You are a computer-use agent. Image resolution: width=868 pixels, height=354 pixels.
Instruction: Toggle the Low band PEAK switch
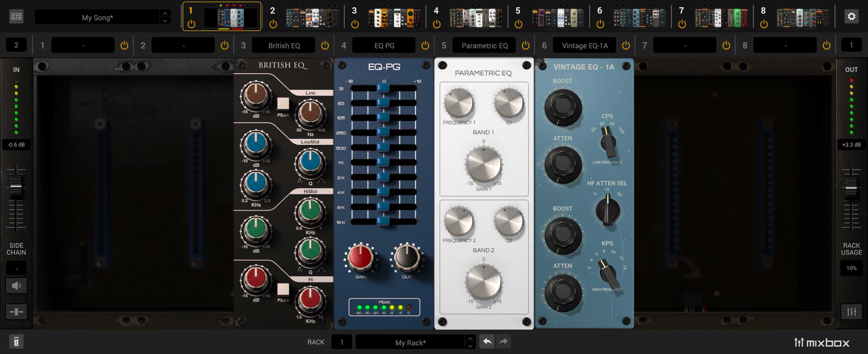[x=283, y=104]
